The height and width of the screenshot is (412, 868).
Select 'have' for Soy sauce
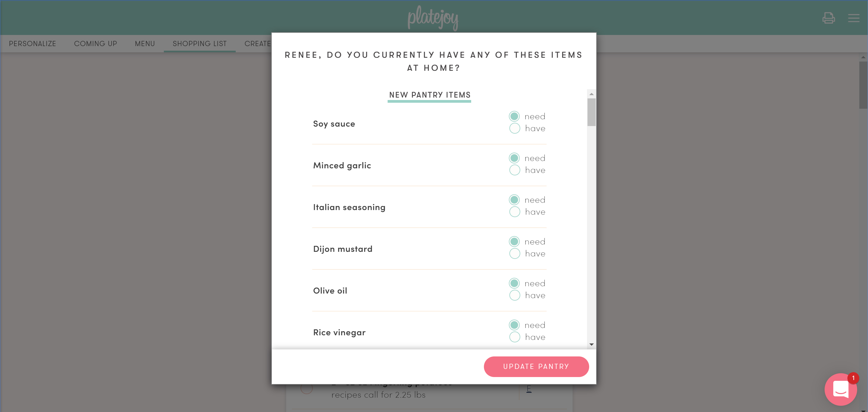[515, 128]
